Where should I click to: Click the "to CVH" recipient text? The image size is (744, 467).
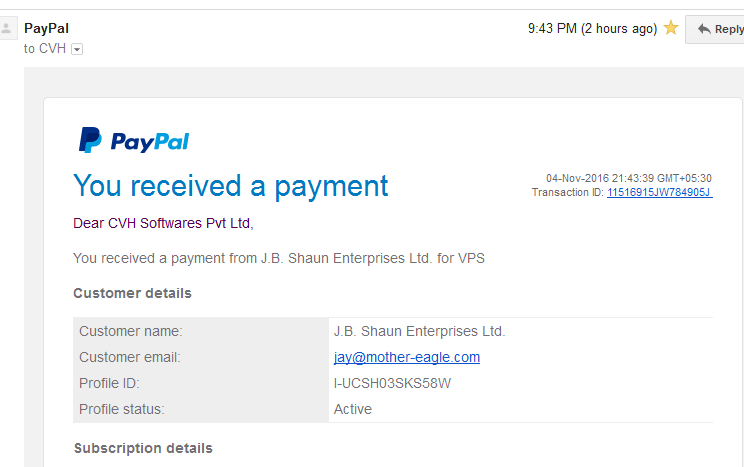45,48
